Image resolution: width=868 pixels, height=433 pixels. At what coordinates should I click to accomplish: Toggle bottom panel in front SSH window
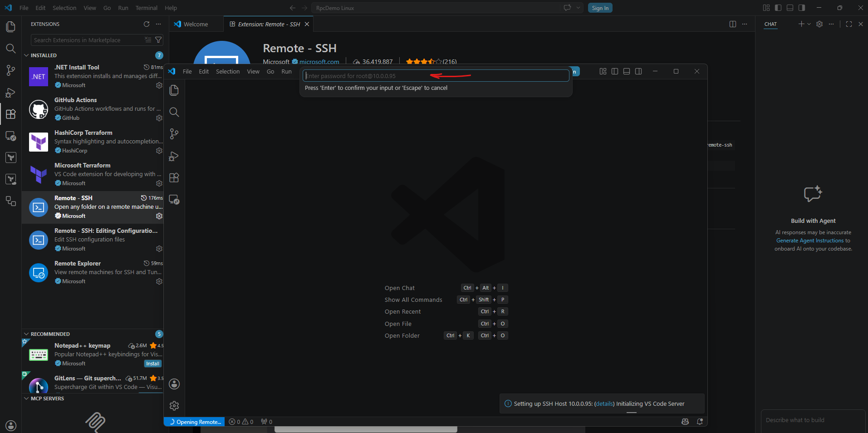pos(627,71)
